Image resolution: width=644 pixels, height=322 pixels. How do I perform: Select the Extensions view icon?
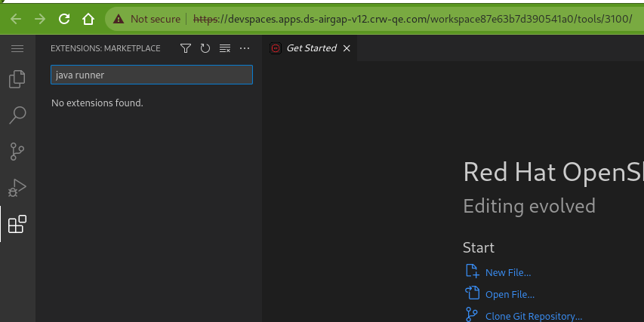pyautogui.click(x=17, y=224)
